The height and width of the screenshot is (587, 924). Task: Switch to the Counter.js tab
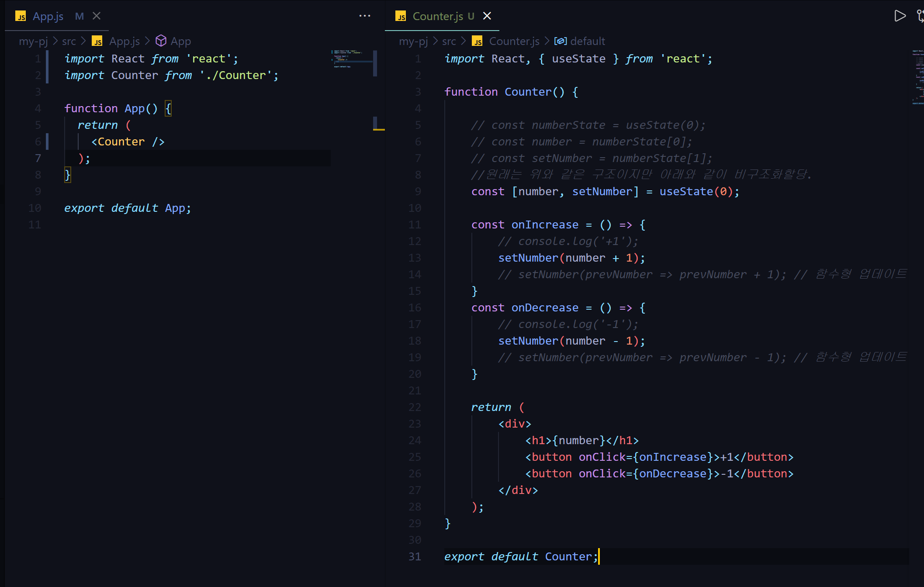437,17
